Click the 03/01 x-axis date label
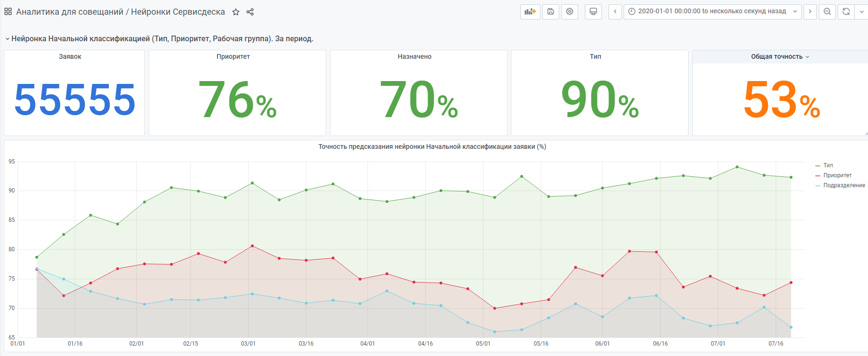The height and width of the screenshot is (356, 868). tap(248, 344)
